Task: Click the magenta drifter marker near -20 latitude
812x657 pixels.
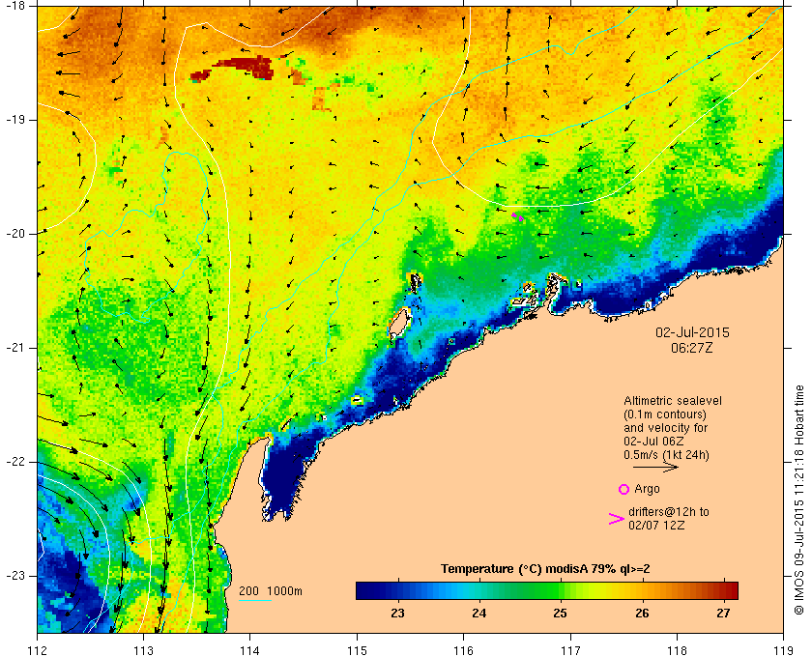Action: (x=518, y=217)
